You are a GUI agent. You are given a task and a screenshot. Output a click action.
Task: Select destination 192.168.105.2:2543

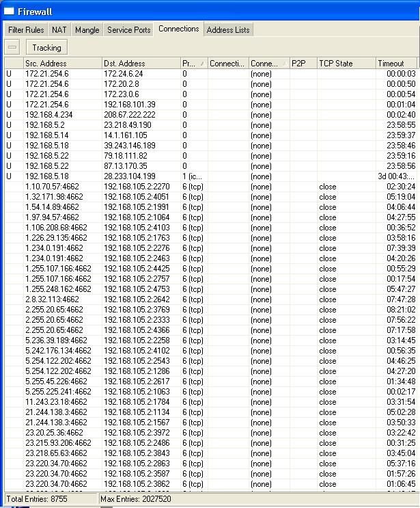(x=137, y=361)
